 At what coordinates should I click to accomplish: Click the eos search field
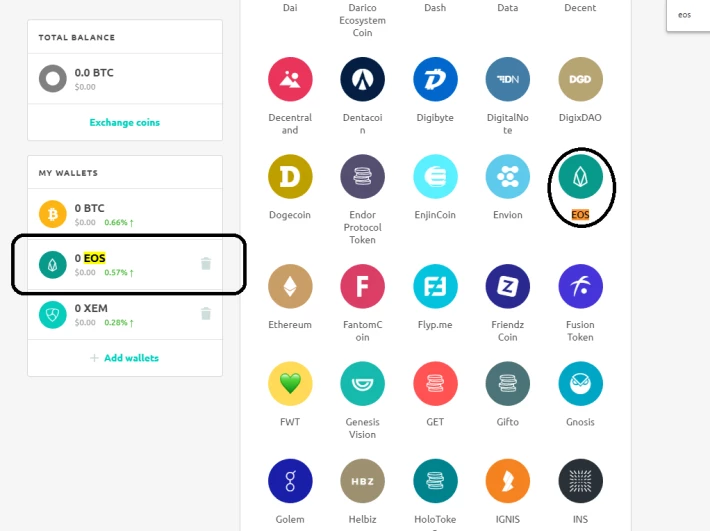(x=688, y=15)
